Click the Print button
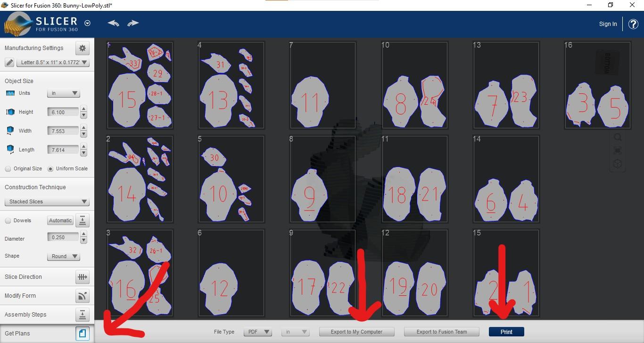 click(506, 332)
